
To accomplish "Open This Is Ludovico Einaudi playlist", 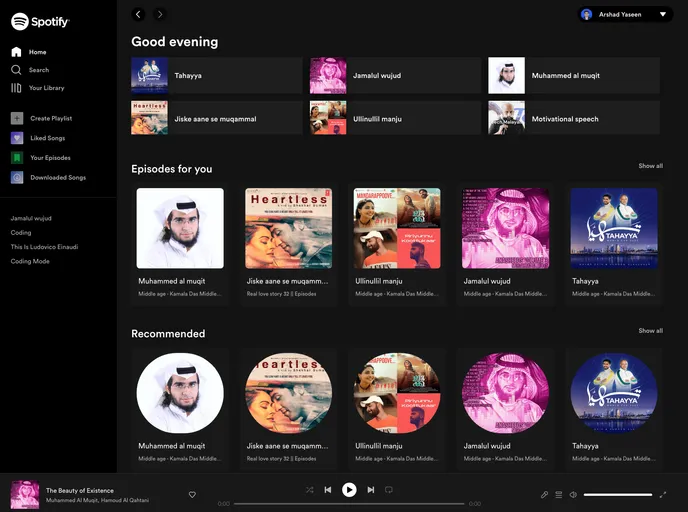I will (44, 247).
